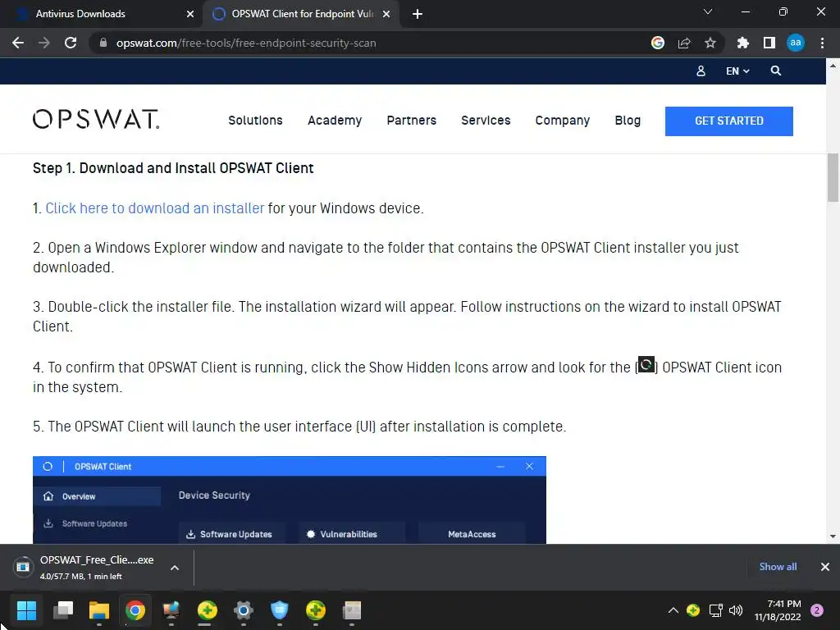This screenshot has width=840, height=630.
Task: Reload the OPSWAT page
Action: 71,43
